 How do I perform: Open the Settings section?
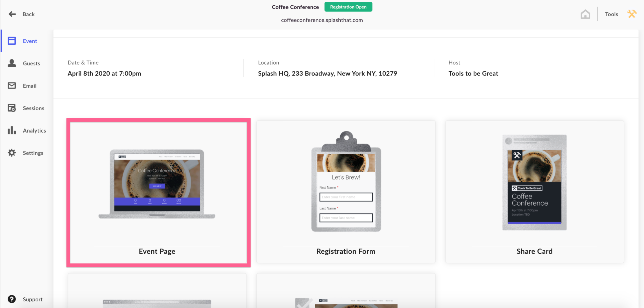tap(27, 153)
